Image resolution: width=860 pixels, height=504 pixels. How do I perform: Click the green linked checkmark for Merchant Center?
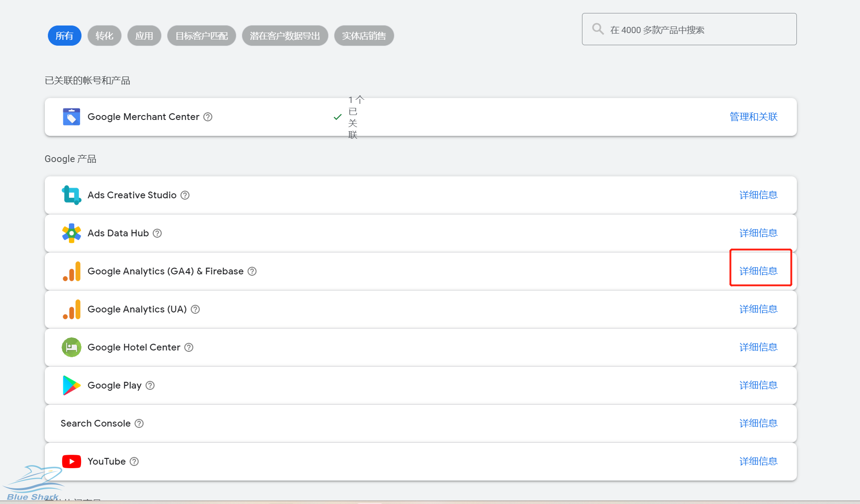click(338, 117)
